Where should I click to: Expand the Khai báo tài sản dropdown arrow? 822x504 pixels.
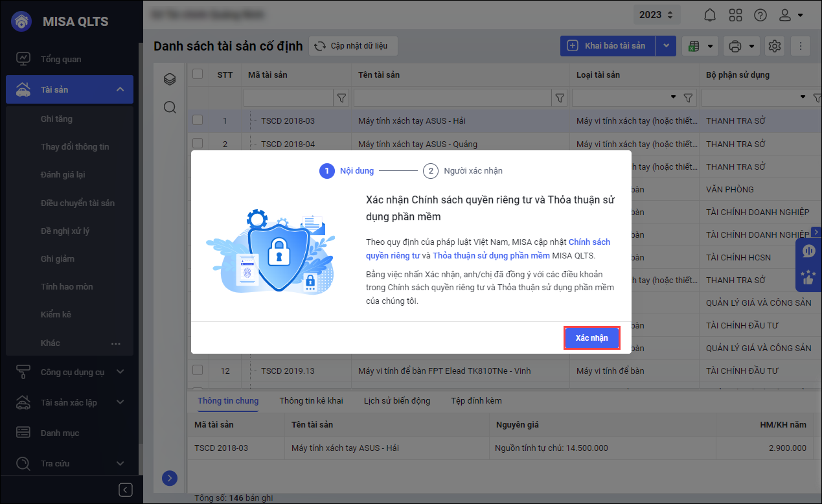(x=666, y=46)
